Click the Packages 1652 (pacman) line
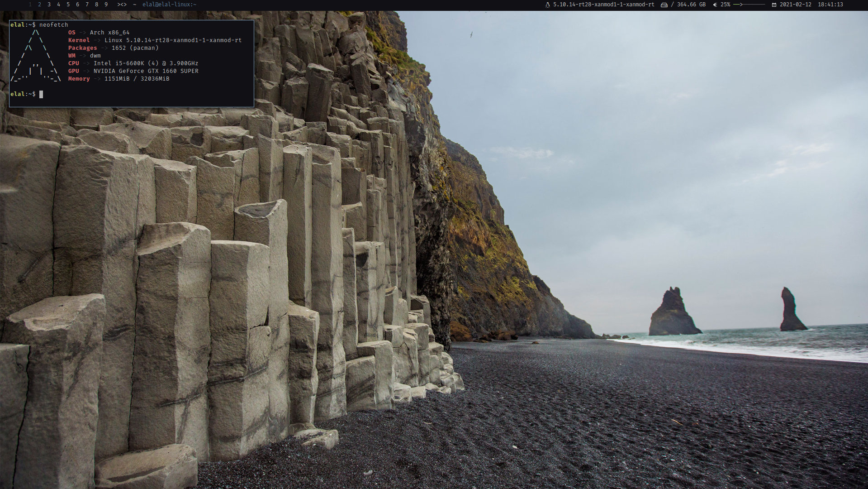Screen dimensions: 868x489 (x=113, y=48)
